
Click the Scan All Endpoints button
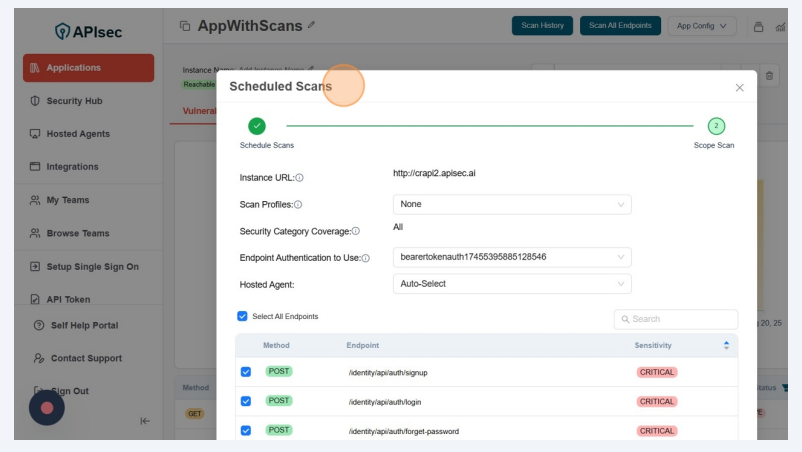tap(619, 25)
